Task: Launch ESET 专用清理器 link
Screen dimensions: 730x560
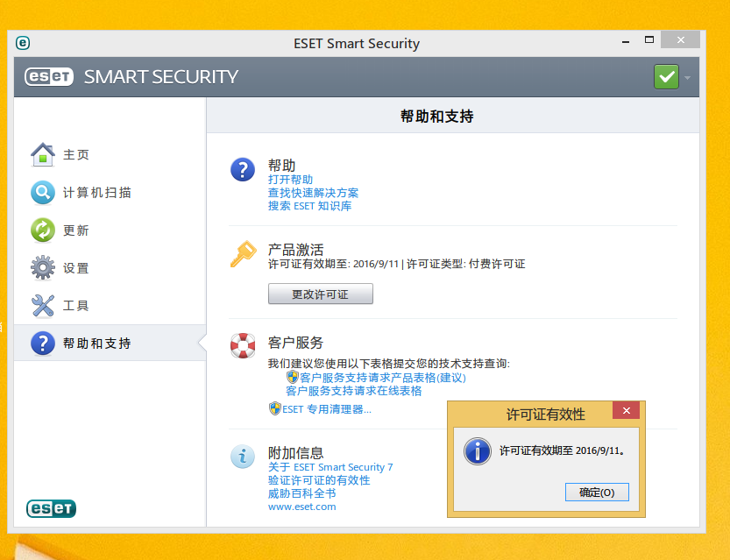Action: 326,409
